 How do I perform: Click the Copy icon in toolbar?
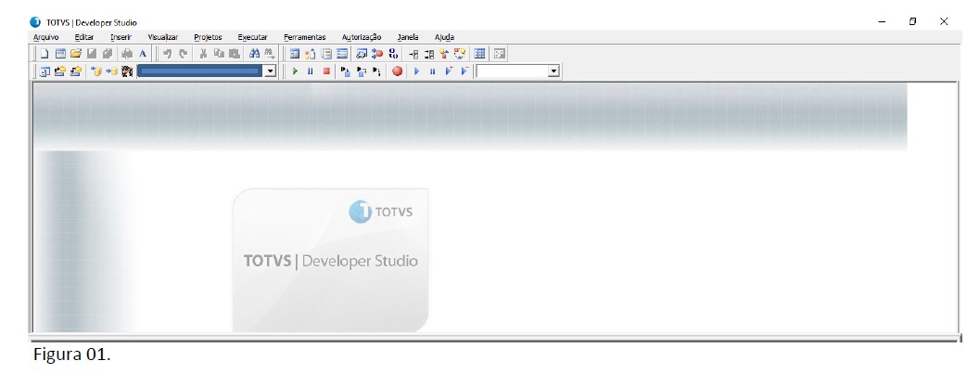(219, 54)
